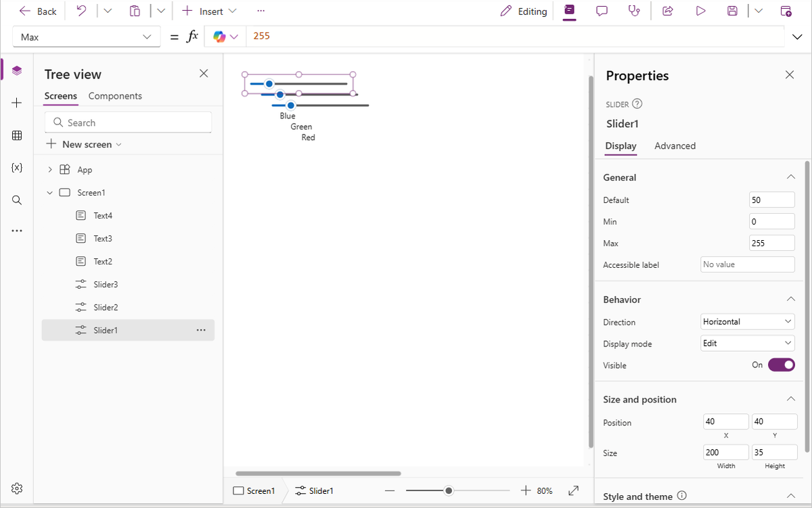The image size is (812, 508).
Task: Click the Blue slider handle on canvas
Action: click(269, 84)
